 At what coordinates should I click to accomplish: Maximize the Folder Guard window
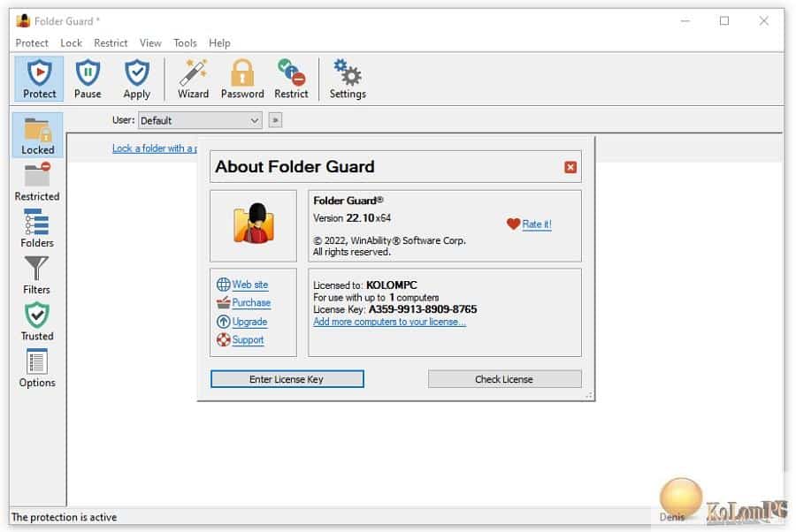pyautogui.click(x=724, y=21)
